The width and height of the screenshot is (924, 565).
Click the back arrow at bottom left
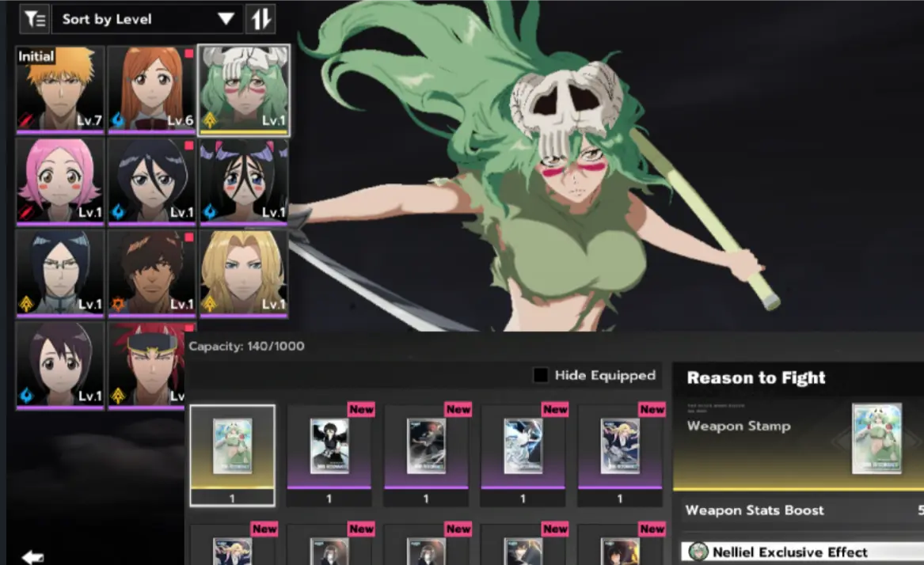pyautogui.click(x=32, y=557)
